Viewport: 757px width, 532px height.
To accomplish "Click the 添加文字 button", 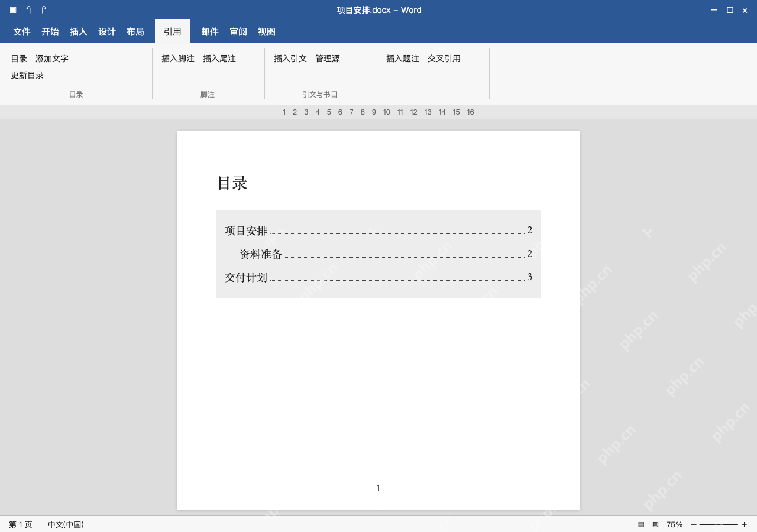I will 52,59.
